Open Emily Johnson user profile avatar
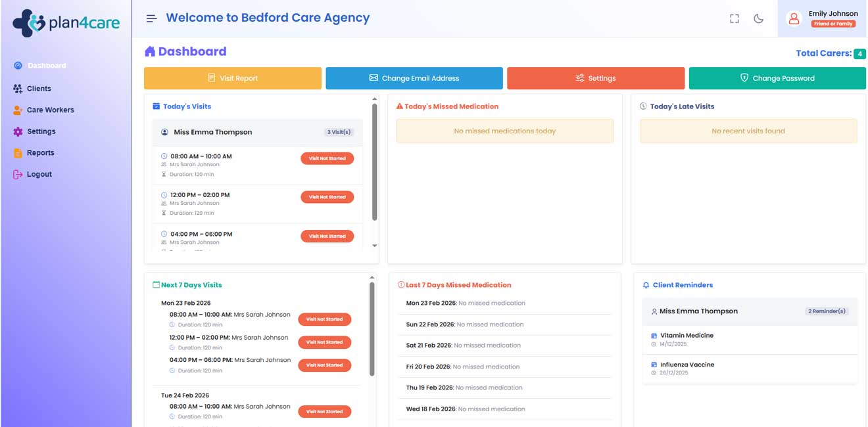 [794, 18]
